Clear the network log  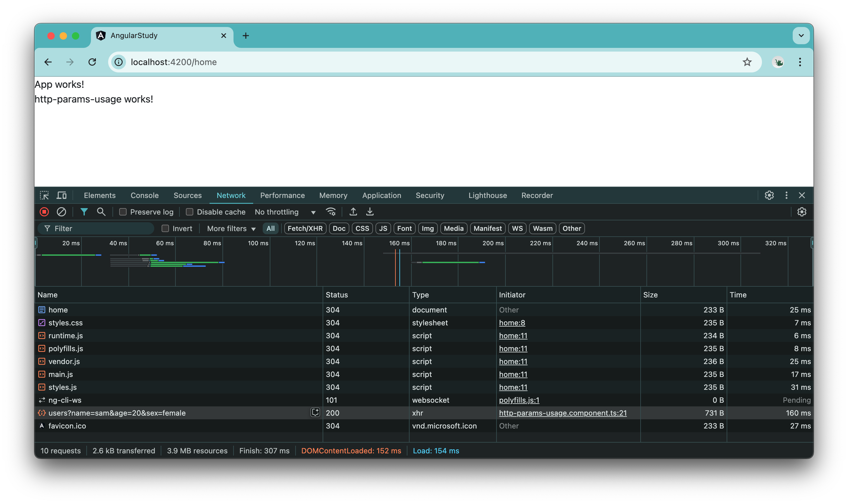click(x=61, y=212)
